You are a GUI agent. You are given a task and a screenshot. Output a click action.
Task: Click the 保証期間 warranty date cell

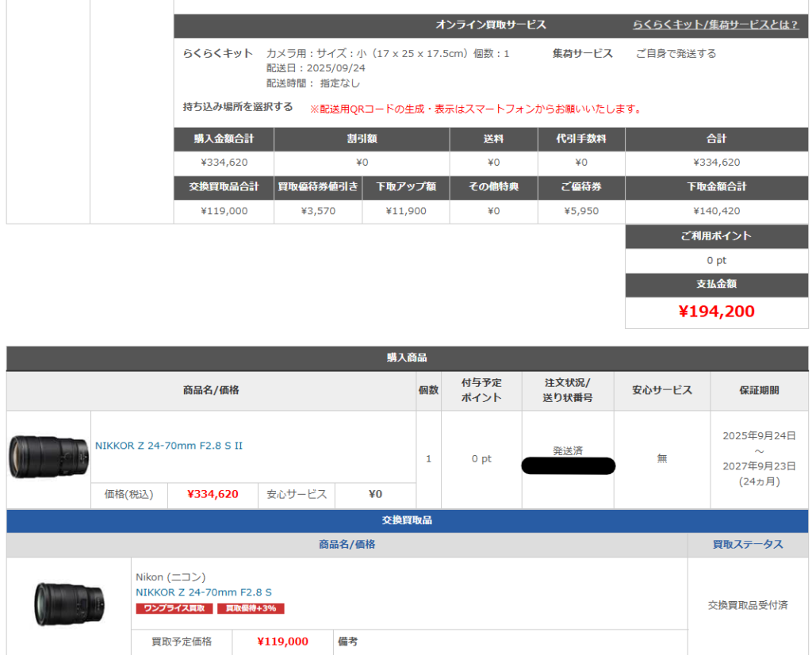(x=759, y=458)
